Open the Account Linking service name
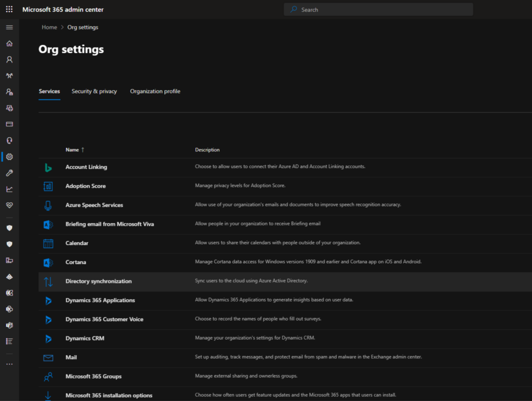Image resolution: width=532 pixels, height=401 pixels. 86,167
